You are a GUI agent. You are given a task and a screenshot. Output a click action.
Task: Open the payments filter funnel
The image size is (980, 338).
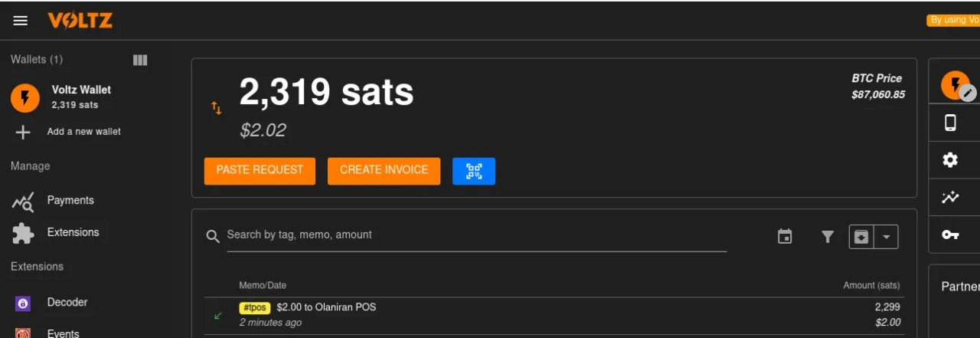[828, 237]
